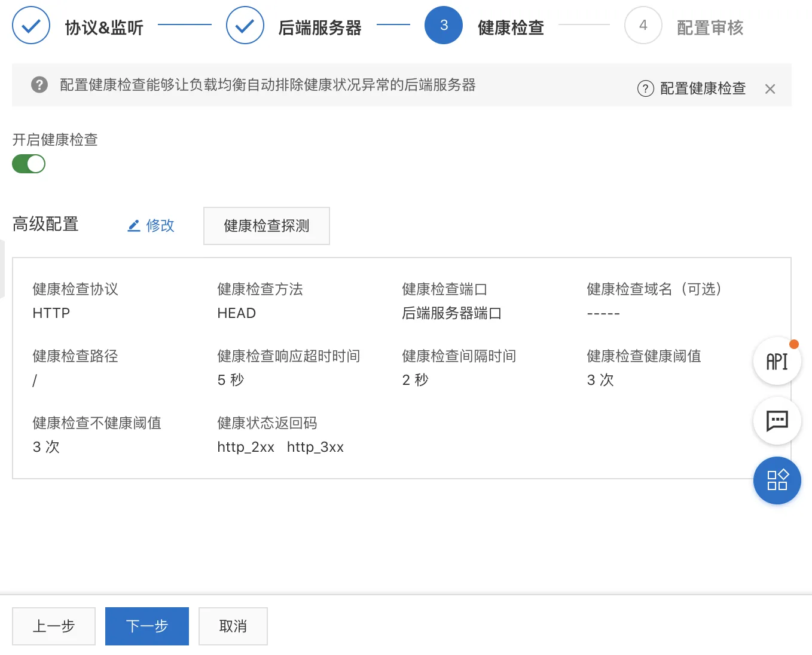This screenshot has height=655, width=812.
Task: Click the 上一步 button
Action: (x=54, y=626)
